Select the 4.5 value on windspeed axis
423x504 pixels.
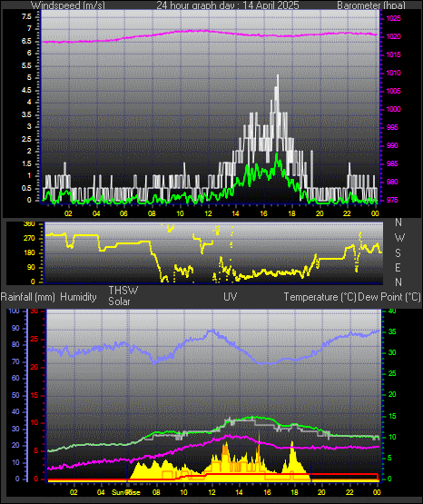(x=26, y=90)
